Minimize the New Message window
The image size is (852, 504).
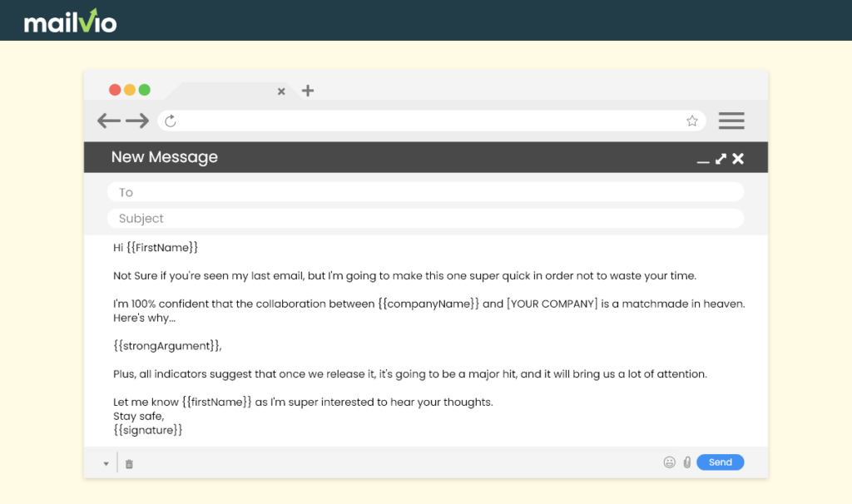click(x=703, y=161)
